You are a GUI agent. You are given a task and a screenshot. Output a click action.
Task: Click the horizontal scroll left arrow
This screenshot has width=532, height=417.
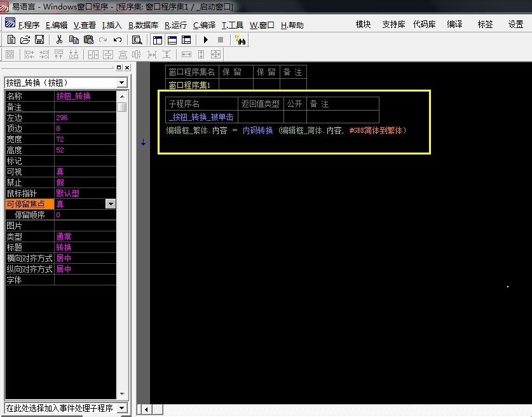(146, 409)
